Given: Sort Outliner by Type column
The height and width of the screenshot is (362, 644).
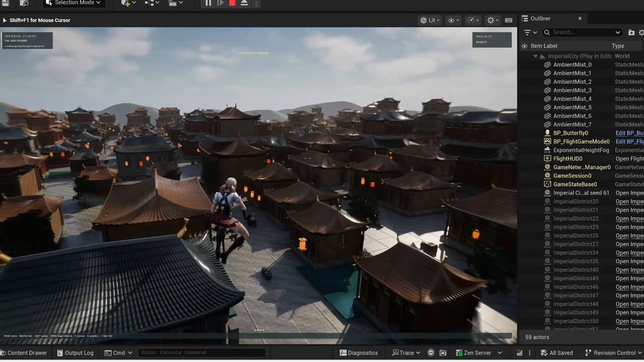Looking at the screenshot, I should click(618, 46).
